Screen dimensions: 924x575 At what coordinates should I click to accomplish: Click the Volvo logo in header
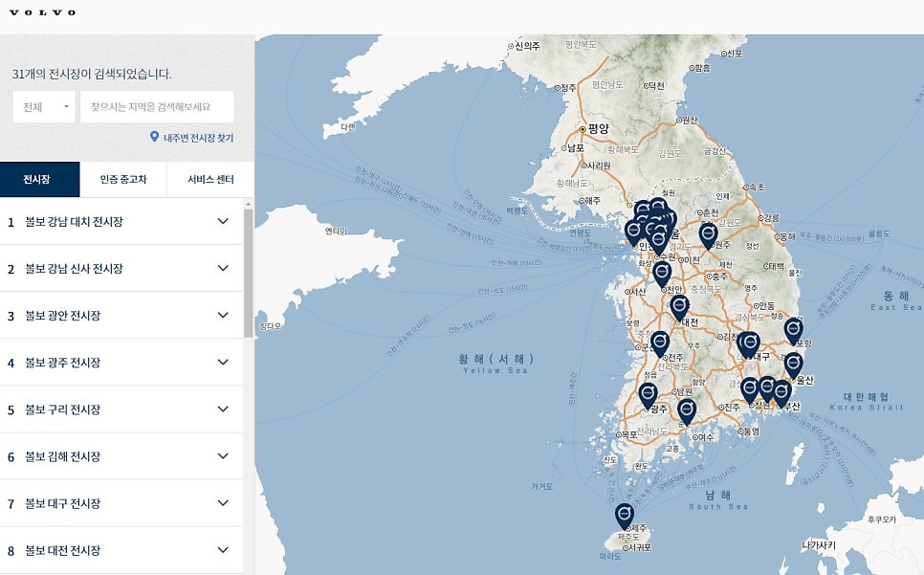point(42,12)
